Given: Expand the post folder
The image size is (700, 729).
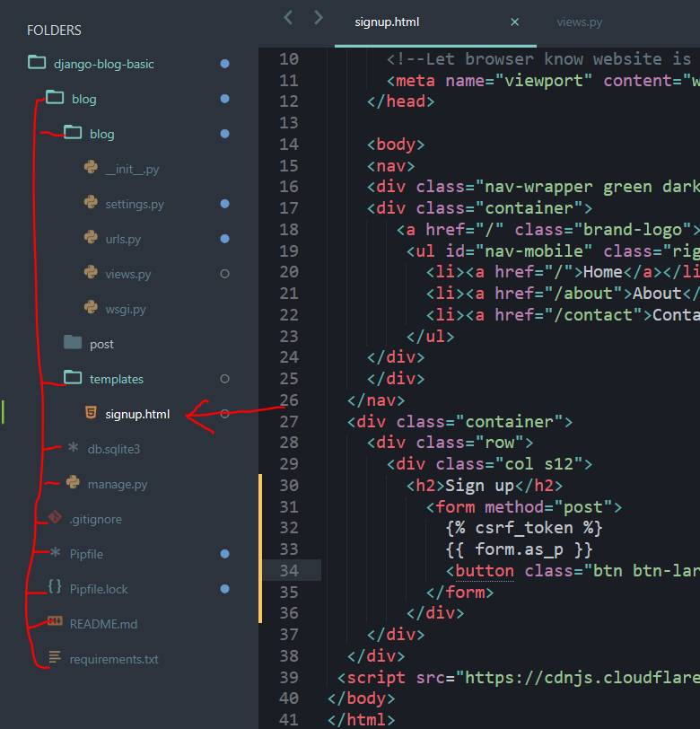Looking at the screenshot, I should [73, 343].
